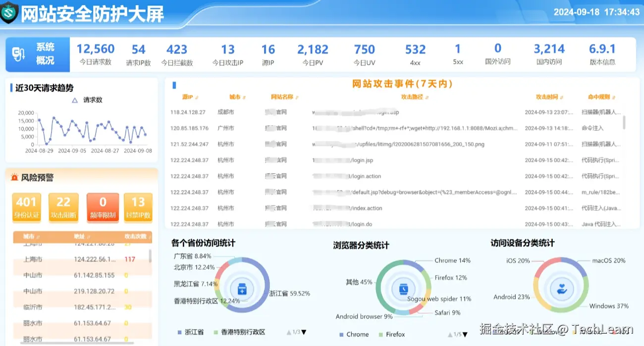
Task: Sort attack events by 攻击路径 column icon
Action: coord(427,98)
